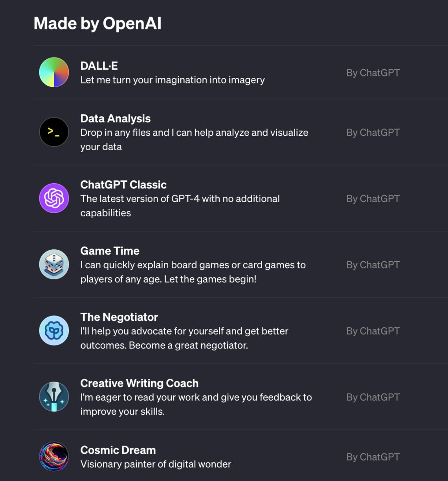This screenshot has width=448, height=481.
Task: Click the "Made by OpenAI" section heading
Action: tap(97, 23)
